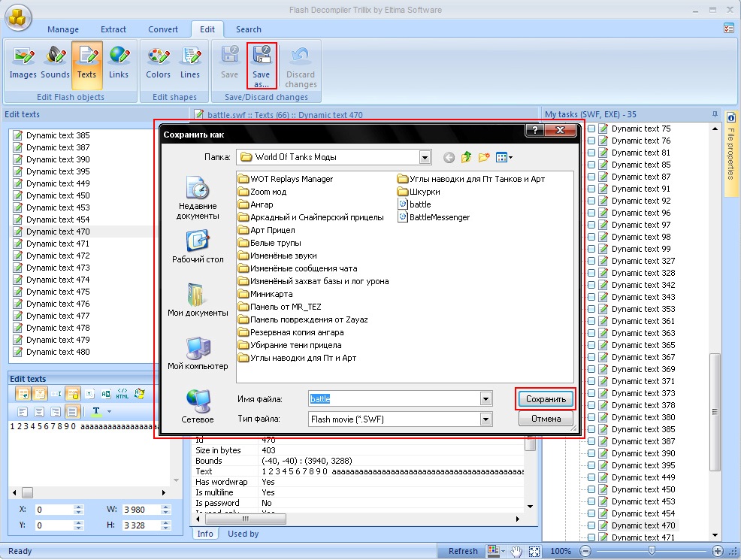The width and height of the screenshot is (741, 560).
Task: Expand the Папка folder dropdown
Action: pos(425,157)
